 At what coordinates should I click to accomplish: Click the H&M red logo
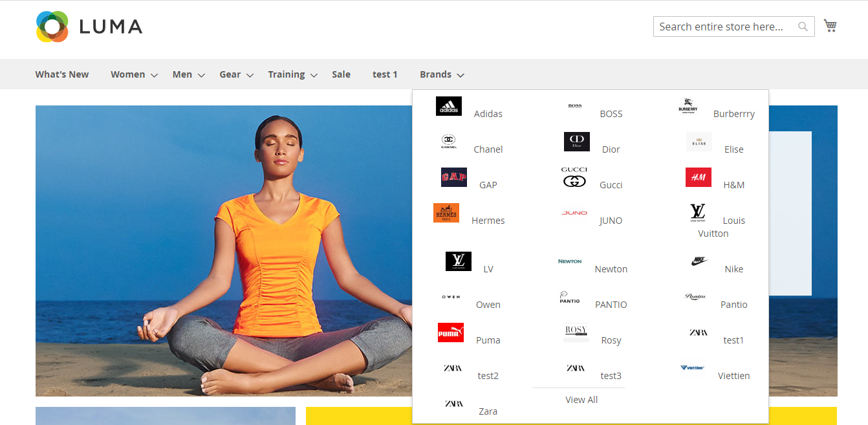click(x=698, y=177)
